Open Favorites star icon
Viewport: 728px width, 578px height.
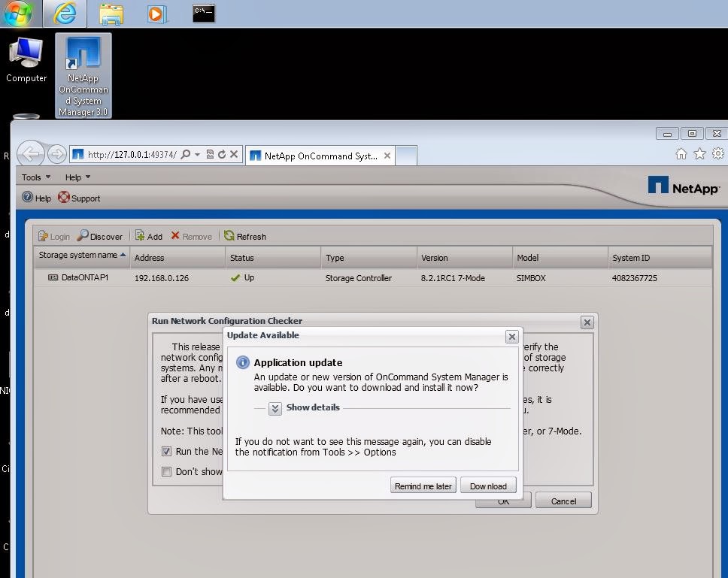(x=699, y=153)
